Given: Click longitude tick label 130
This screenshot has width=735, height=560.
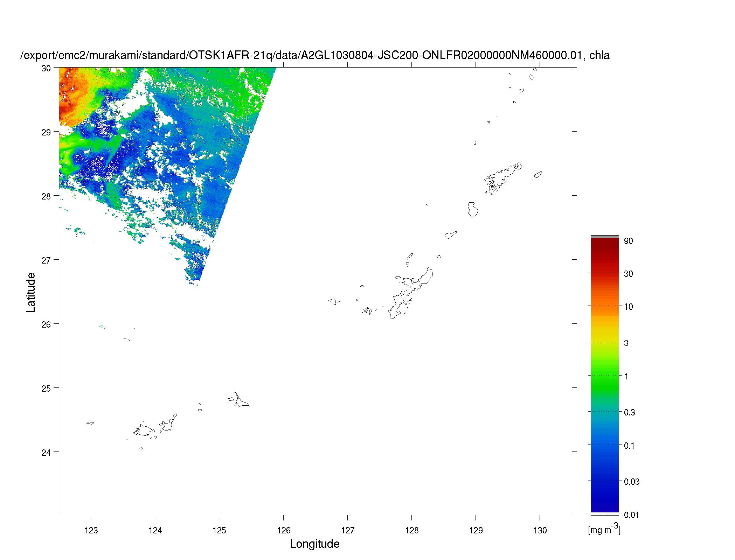Looking at the screenshot, I should coord(540,530).
